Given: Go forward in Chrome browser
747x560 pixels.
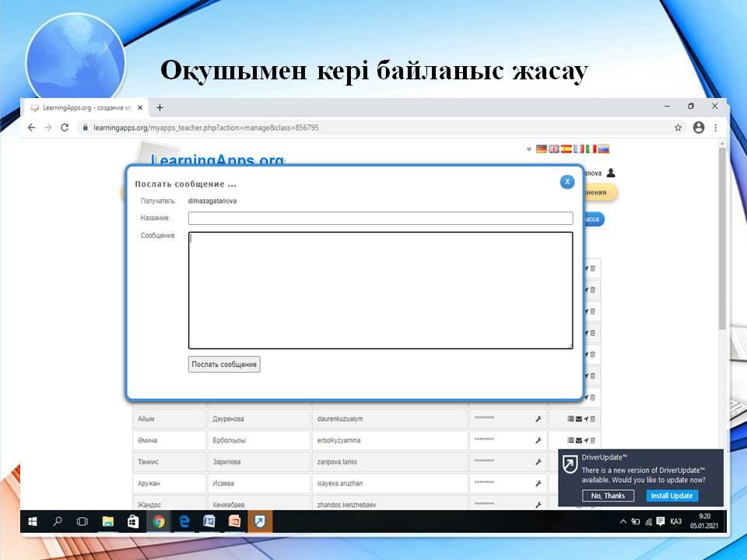Looking at the screenshot, I should 47,128.
